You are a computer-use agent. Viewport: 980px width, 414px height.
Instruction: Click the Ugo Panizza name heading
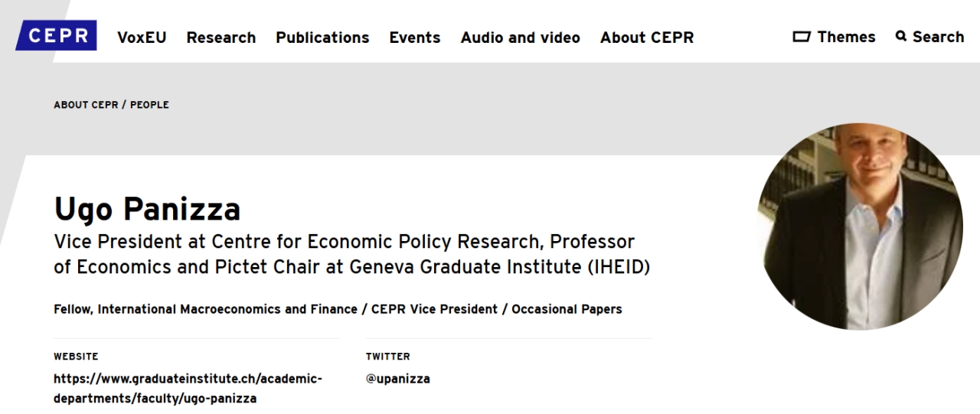147,209
